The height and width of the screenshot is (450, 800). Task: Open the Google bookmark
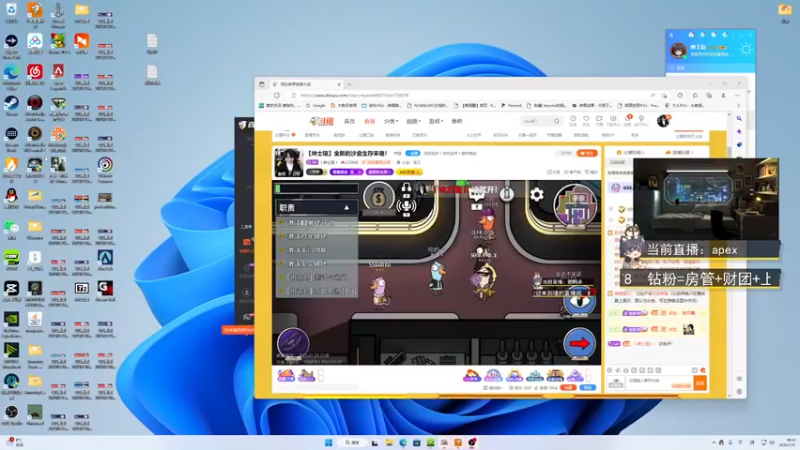(x=316, y=106)
